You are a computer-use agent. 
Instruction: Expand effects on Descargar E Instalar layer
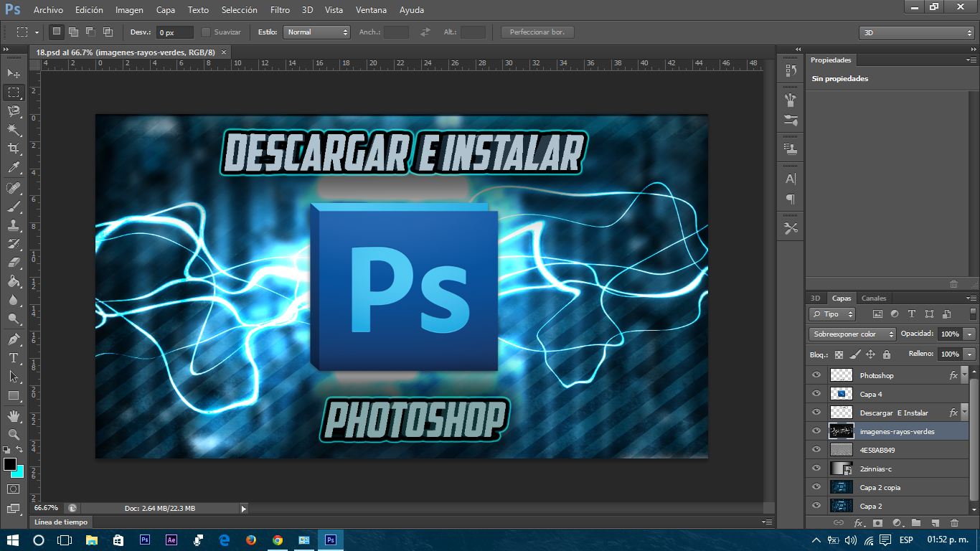pyautogui.click(x=964, y=411)
